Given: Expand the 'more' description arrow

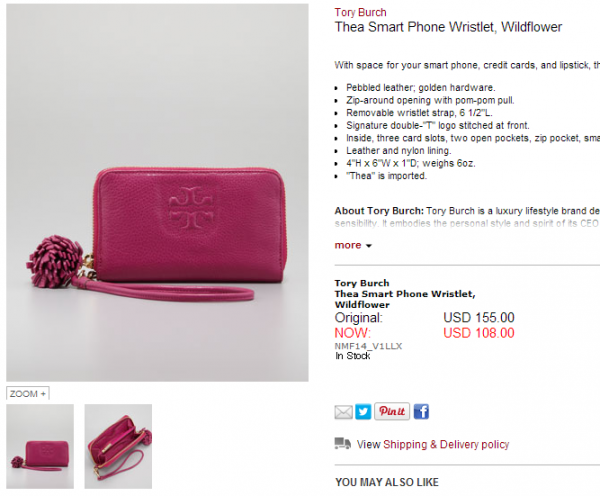Looking at the screenshot, I should pos(368,246).
